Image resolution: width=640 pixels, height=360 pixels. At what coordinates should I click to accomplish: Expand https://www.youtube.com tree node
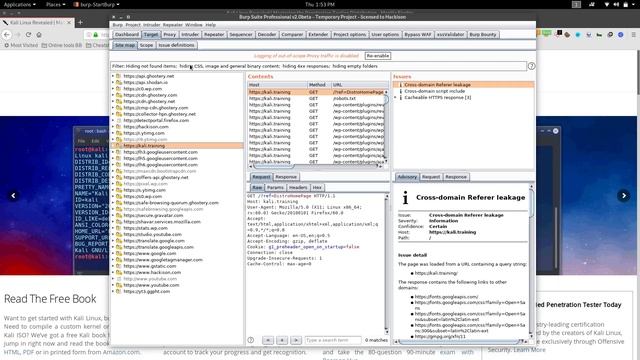[x=113, y=285]
